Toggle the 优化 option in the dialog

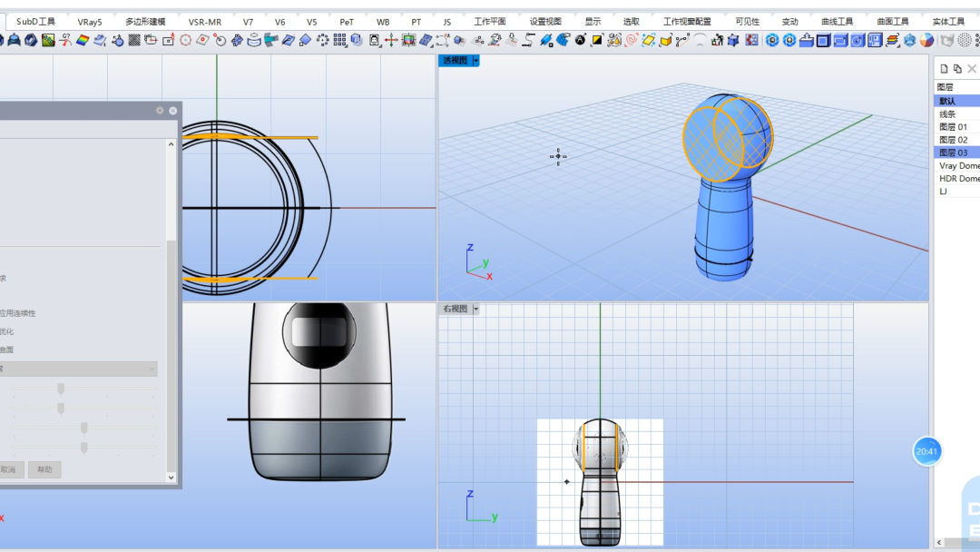[7, 331]
